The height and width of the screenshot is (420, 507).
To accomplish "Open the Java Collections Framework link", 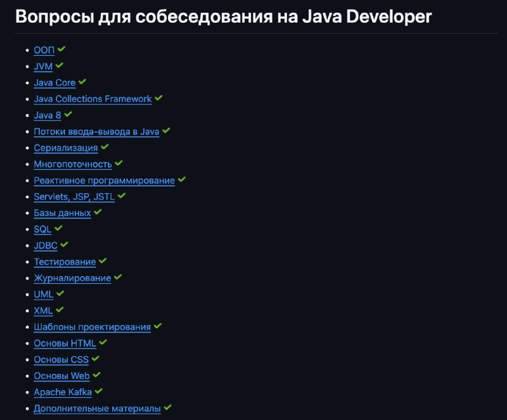I will point(93,99).
